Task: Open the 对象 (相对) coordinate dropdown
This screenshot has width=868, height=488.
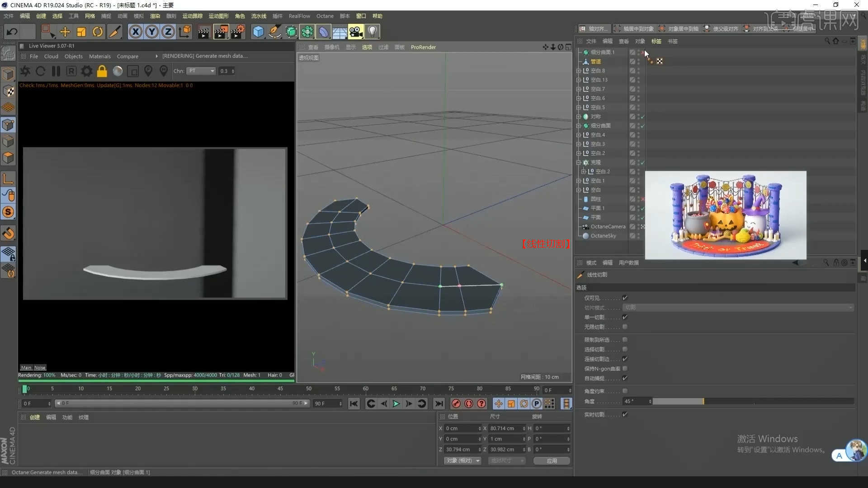Action: click(x=463, y=461)
